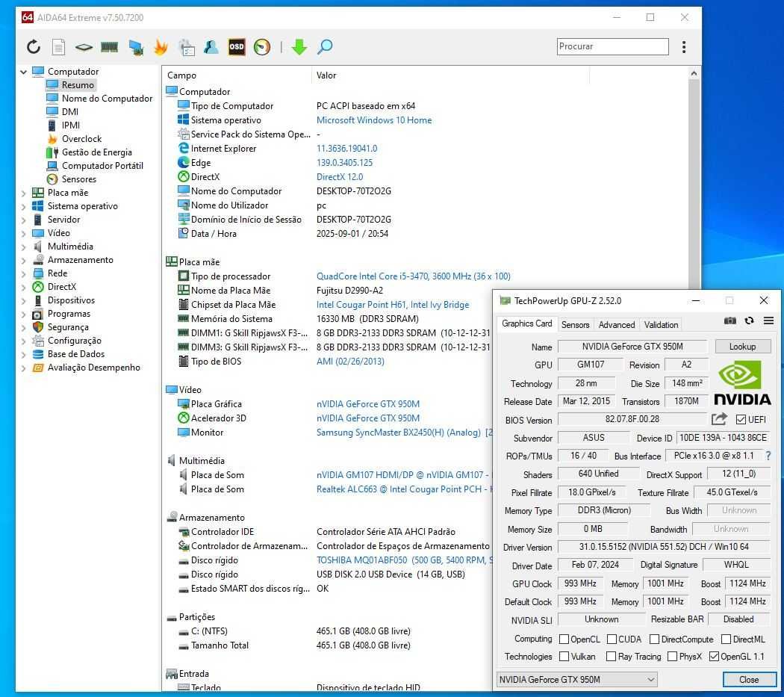
Task: Open the QuadCore Intel Core i5-3470 link
Action: pos(413,276)
